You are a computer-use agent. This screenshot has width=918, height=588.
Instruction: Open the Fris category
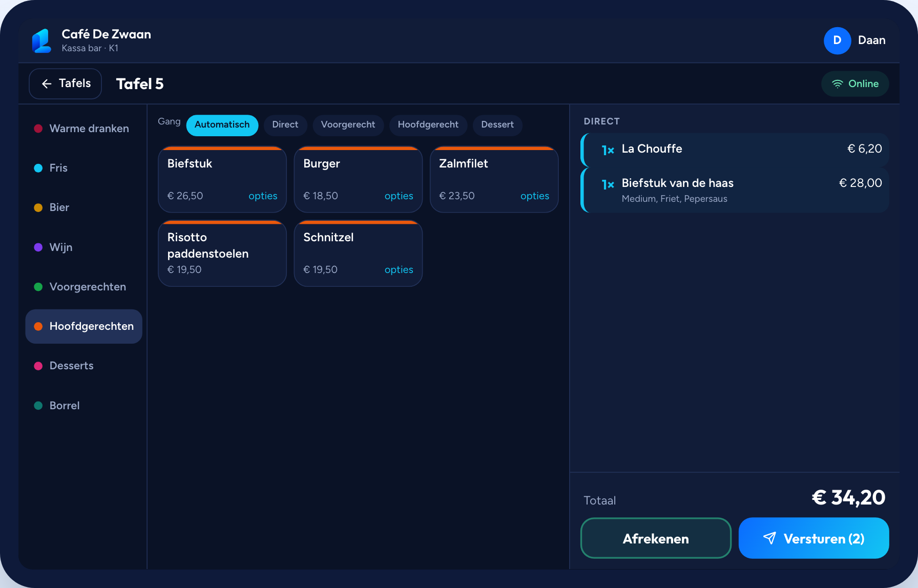point(84,168)
